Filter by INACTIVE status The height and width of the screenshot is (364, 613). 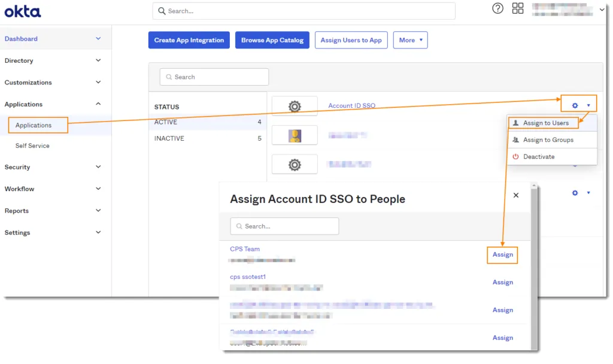point(208,138)
